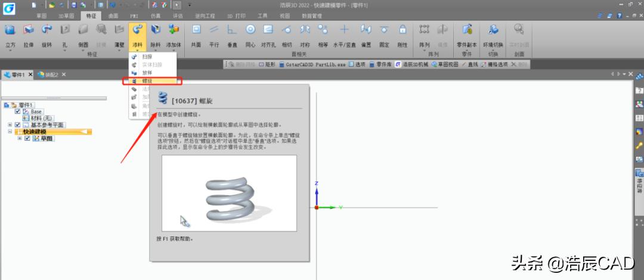Screen dimensions: 644x280
Task: Choose 放样 from the 添料 menu
Action: point(153,72)
